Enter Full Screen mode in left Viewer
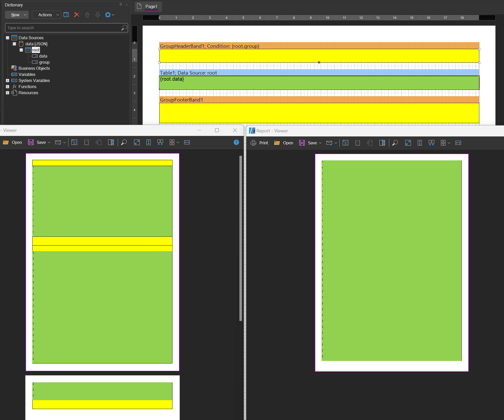 137,142
